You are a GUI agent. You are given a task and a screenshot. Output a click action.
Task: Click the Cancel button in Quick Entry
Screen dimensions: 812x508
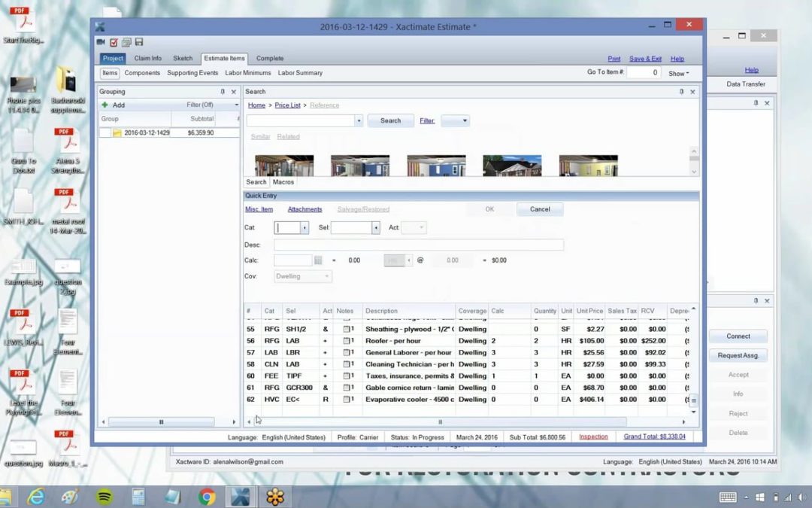pyautogui.click(x=540, y=209)
